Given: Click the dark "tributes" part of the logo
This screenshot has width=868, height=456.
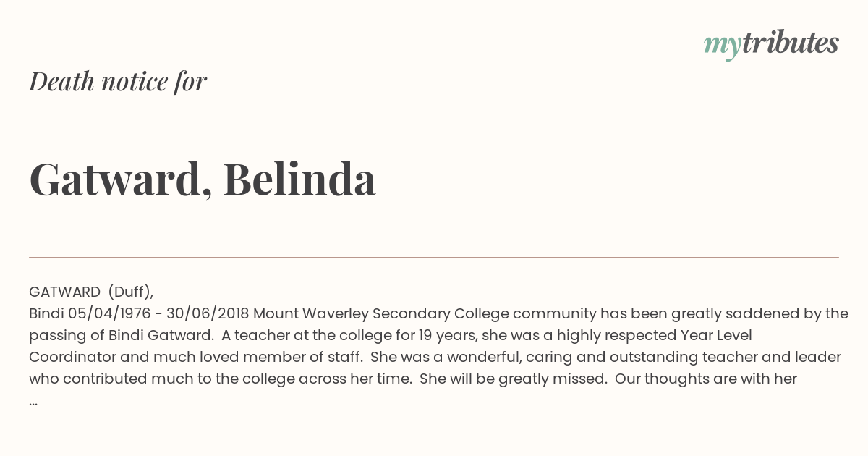Looking at the screenshot, I should 790,43.
